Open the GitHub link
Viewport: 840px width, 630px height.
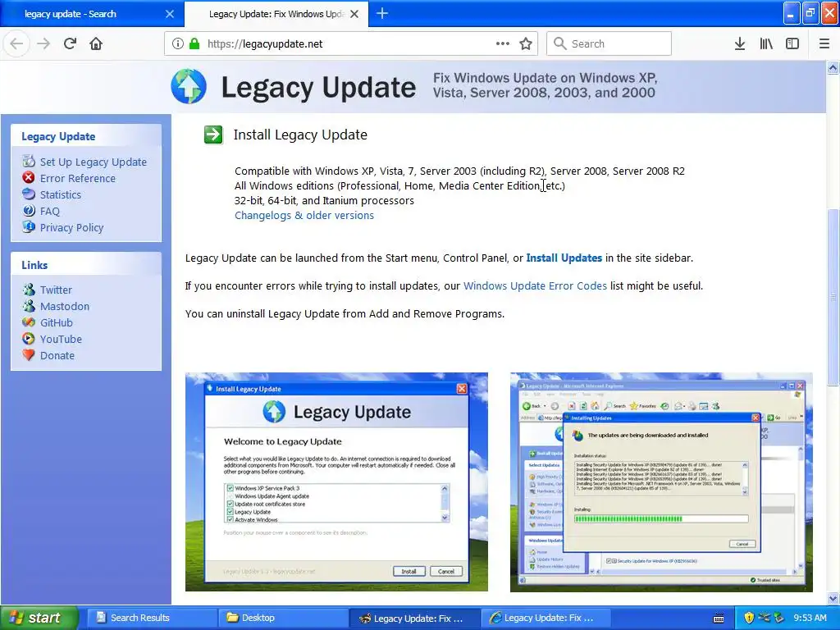57,323
